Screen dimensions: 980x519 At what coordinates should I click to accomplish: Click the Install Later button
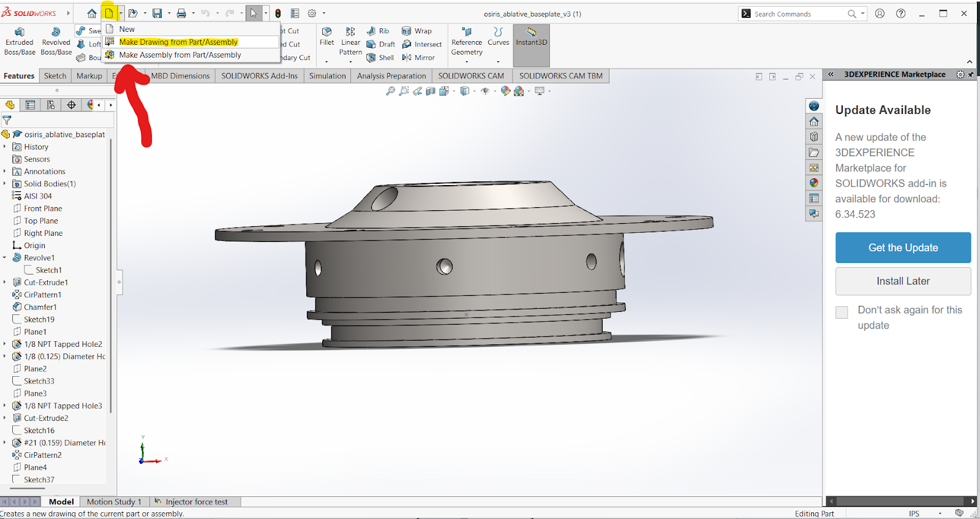tap(903, 281)
